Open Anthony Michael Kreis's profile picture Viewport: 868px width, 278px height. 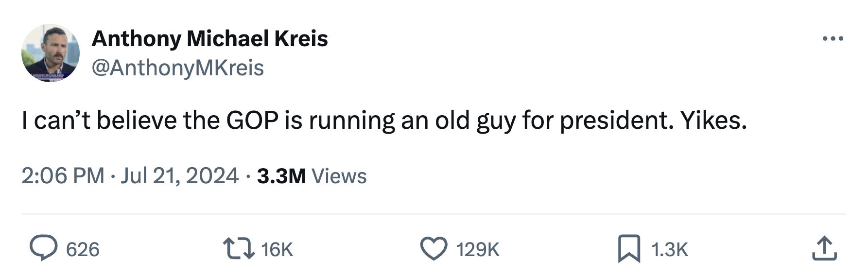[51, 53]
